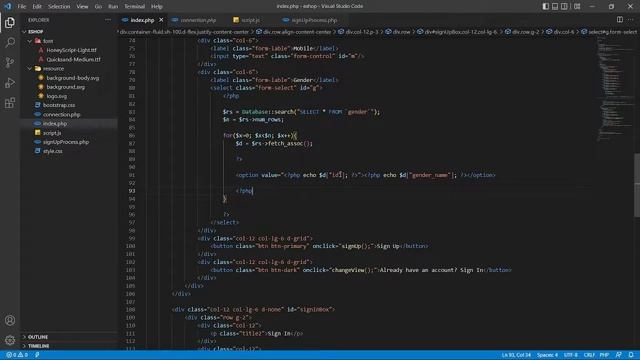Open the Run menu

point(113,7)
